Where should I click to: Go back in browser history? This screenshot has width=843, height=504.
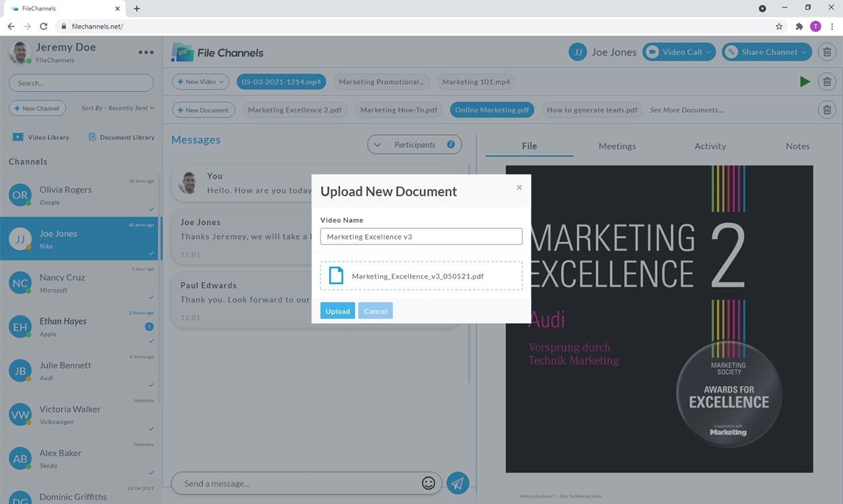click(11, 27)
